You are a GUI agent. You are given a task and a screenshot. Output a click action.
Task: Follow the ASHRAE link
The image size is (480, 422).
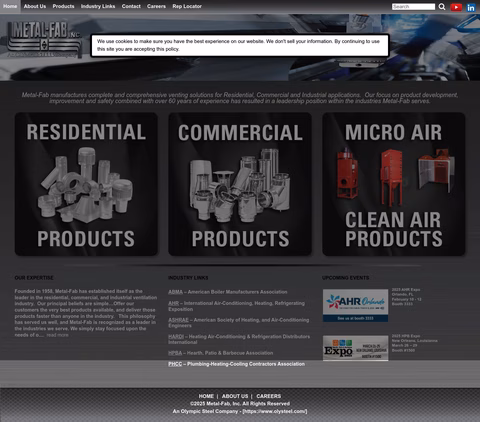point(178,320)
